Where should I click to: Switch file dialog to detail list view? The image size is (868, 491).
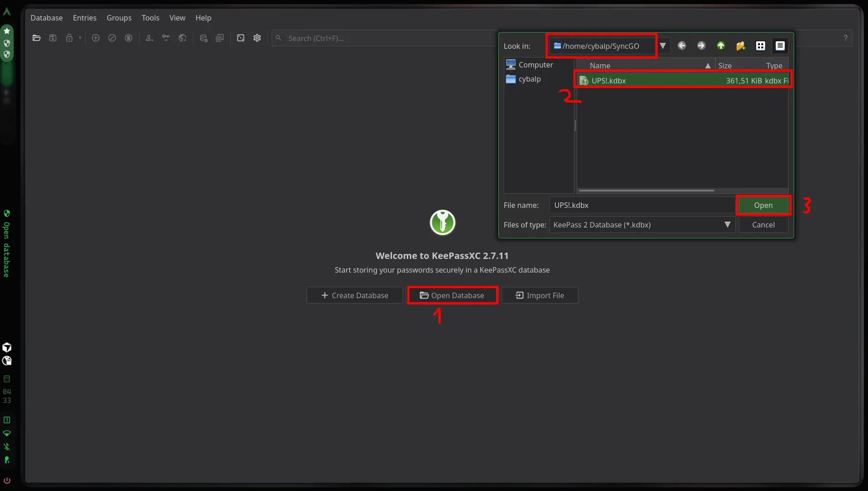coord(780,46)
